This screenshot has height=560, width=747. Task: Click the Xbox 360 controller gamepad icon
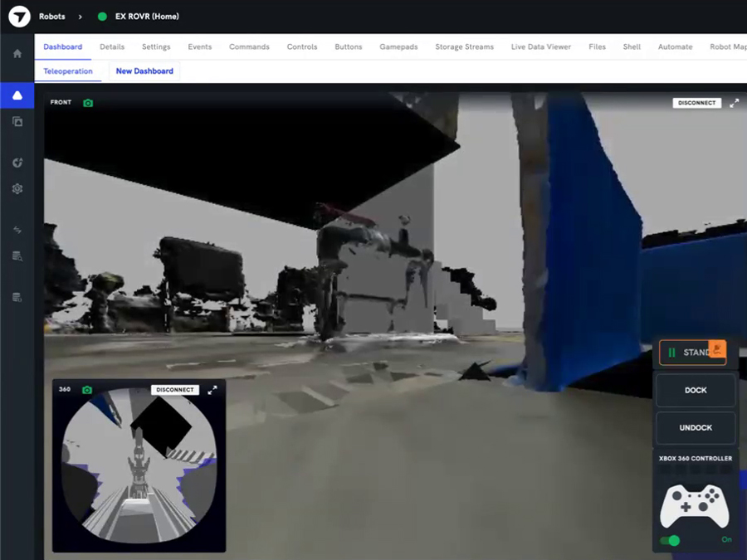695,504
